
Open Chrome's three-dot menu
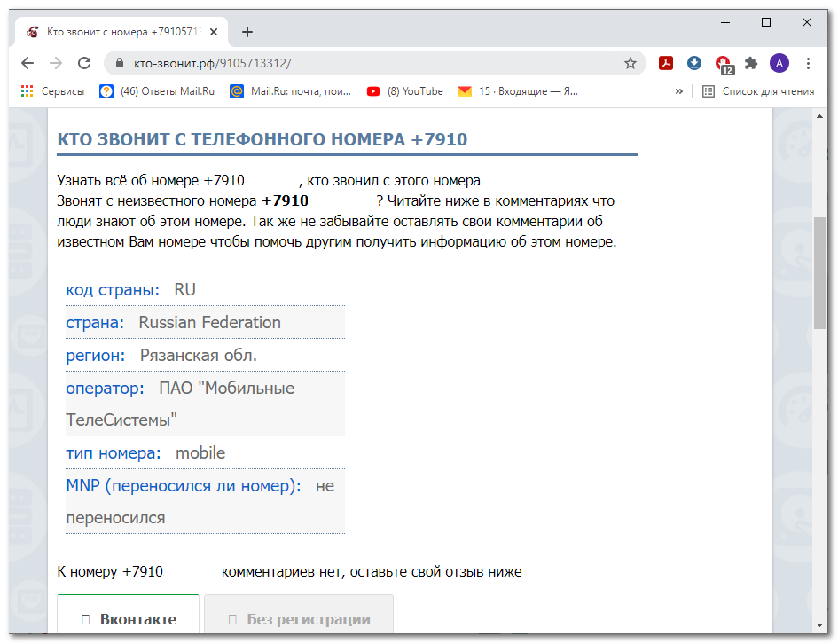click(808, 63)
